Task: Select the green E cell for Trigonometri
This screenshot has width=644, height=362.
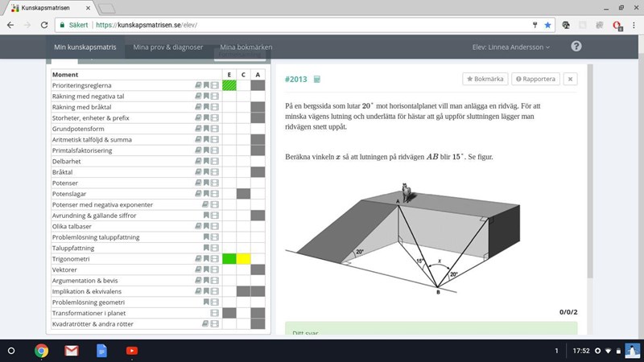Action: click(x=229, y=259)
